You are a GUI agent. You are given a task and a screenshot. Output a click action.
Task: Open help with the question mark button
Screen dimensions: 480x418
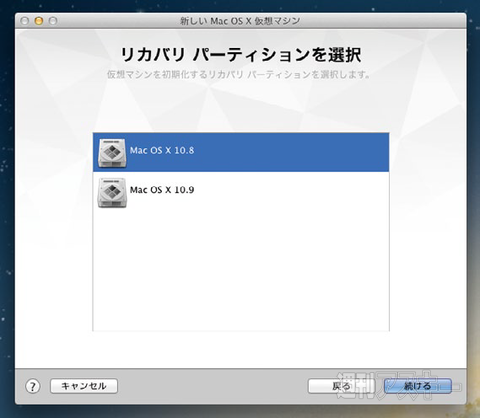click(x=33, y=386)
